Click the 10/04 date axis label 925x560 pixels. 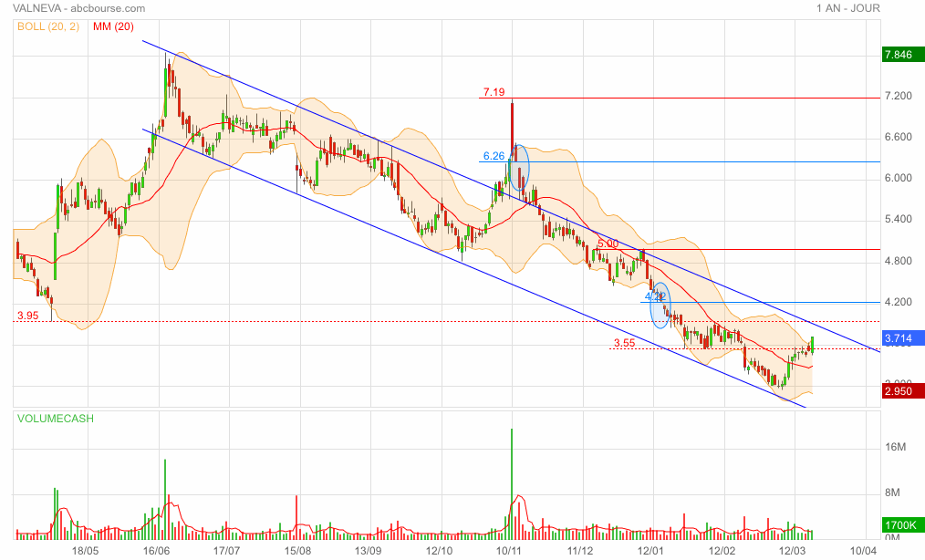click(x=864, y=551)
